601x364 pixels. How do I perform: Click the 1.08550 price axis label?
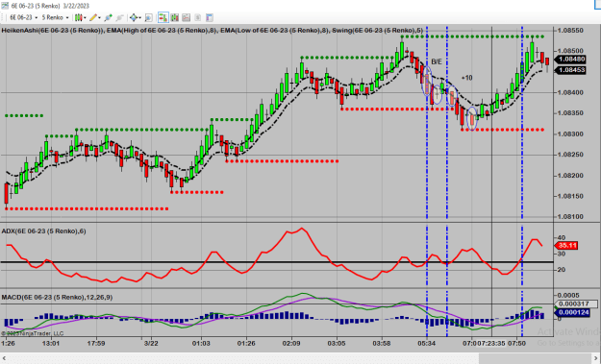570,31
